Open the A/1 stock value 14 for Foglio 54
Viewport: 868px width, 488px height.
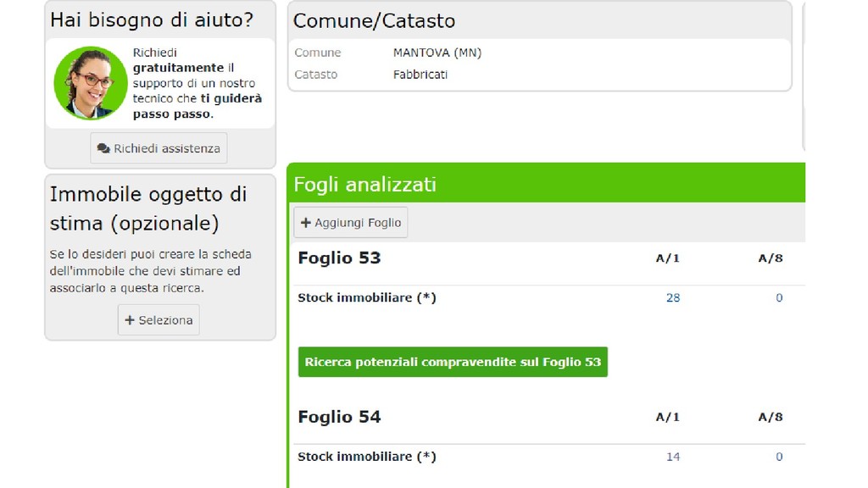673,457
